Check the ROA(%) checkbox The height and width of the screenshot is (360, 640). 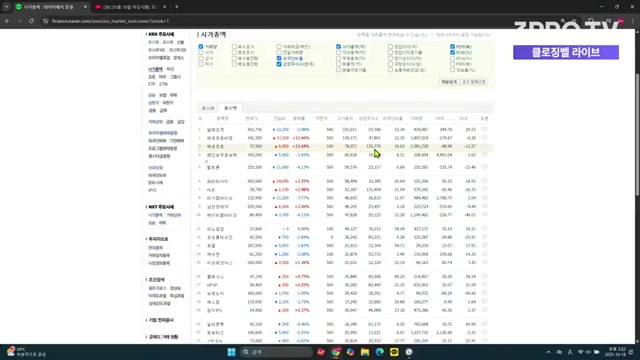pyautogui.click(x=452, y=58)
